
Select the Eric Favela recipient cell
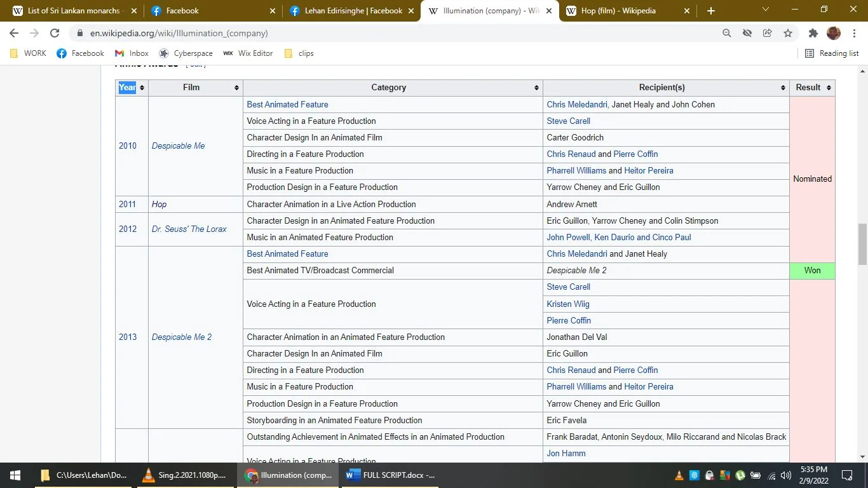[666, 421]
